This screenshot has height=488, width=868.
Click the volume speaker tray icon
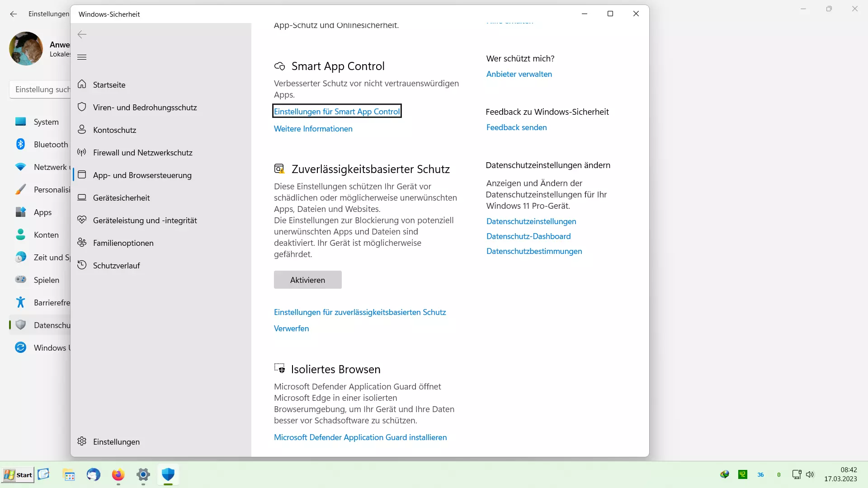click(810, 474)
